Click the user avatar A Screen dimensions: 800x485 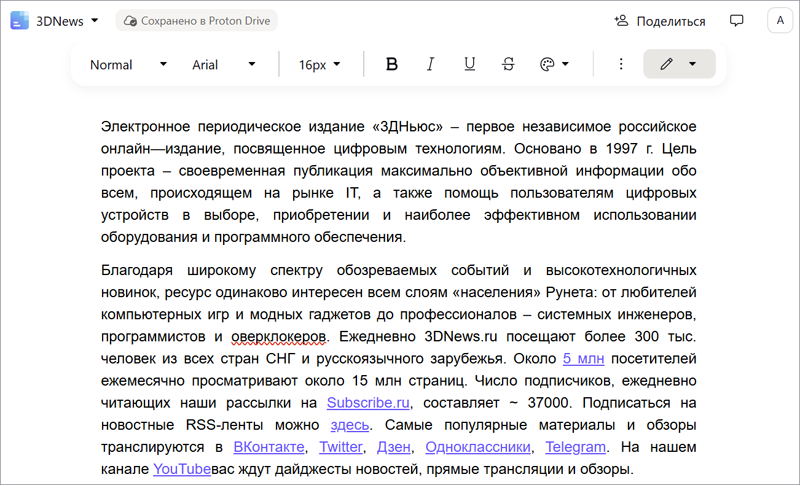click(x=780, y=20)
